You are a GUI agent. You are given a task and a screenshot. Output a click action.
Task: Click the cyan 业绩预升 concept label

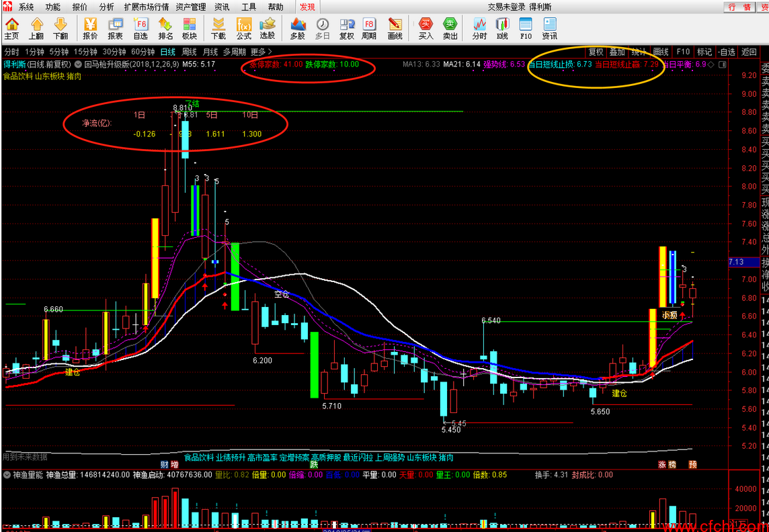click(x=231, y=457)
